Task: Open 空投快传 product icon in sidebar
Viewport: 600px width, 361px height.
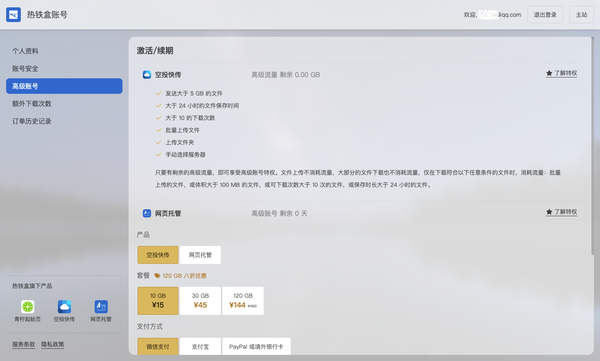Action: coord(64,307)
